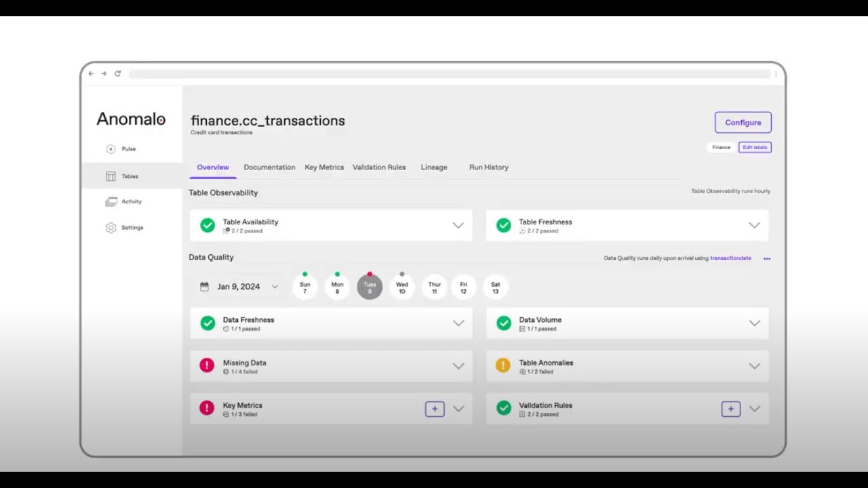The width and height of the screenshot is (868, 488).
Task: Expand the Data Freshness card
Action: (x=458, y=323)
